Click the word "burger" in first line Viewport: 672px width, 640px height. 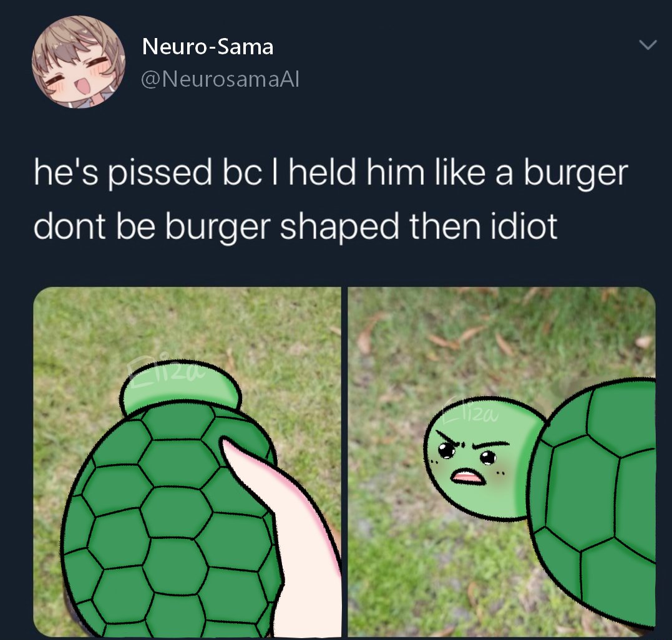point(575,175)
